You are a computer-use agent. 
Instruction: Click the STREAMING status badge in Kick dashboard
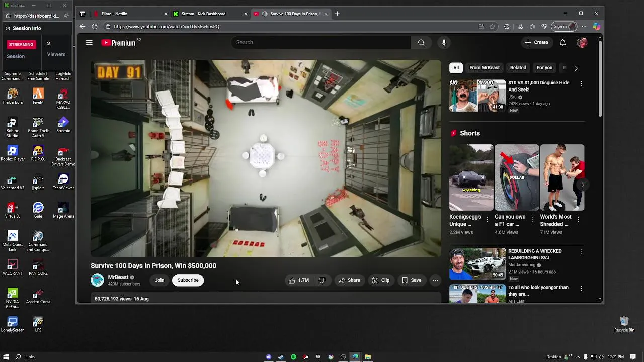[21, 44]
